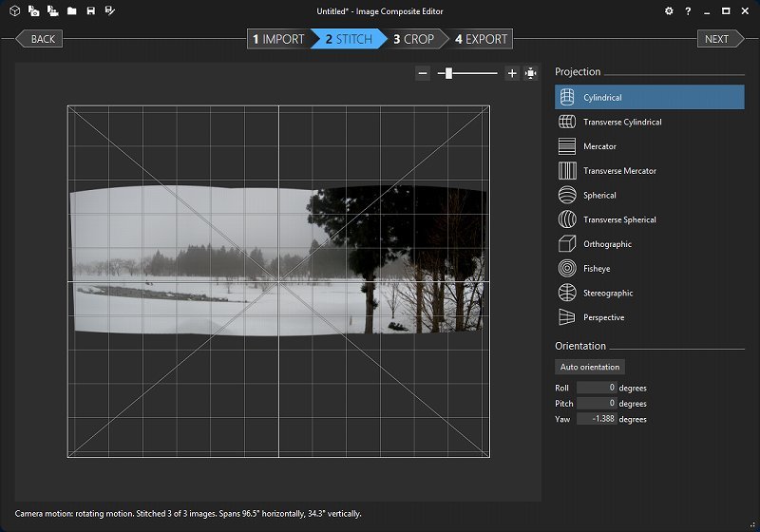The height and width of the screenshot is (532, 760).
Task: Select Mercator projection label
Action: pos(599,146)
